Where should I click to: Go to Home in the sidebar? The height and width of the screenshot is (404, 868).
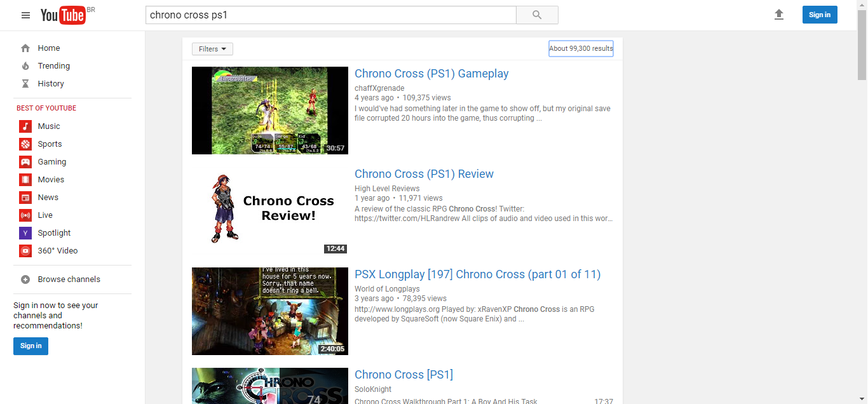(48, 48)
